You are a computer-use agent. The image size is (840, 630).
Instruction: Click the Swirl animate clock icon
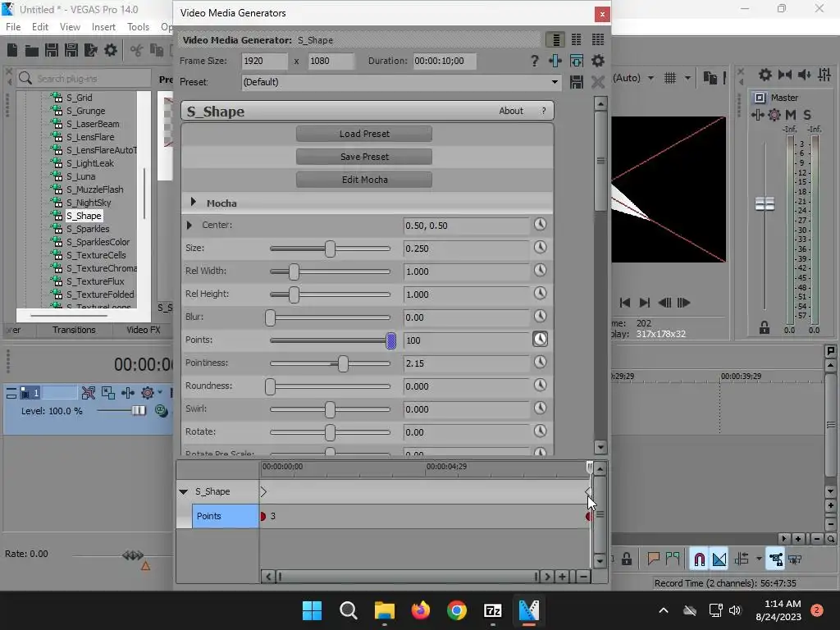(x=540, y=409)
